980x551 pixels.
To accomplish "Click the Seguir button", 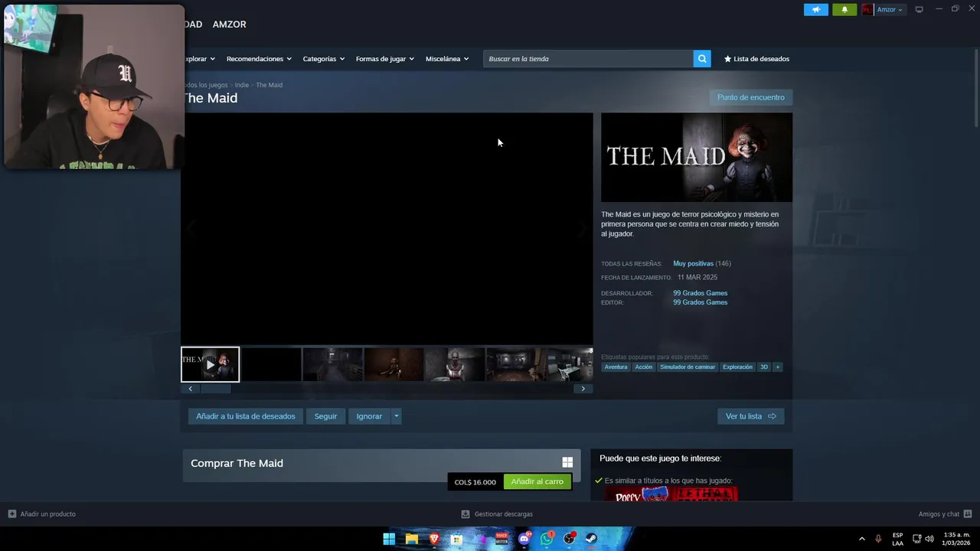I will [x=325, y=416].
